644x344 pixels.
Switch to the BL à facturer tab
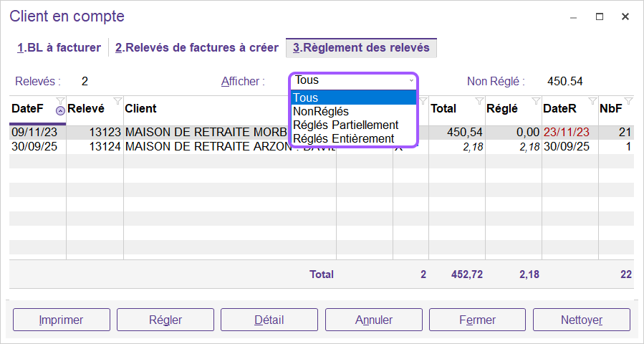(59, 48)
